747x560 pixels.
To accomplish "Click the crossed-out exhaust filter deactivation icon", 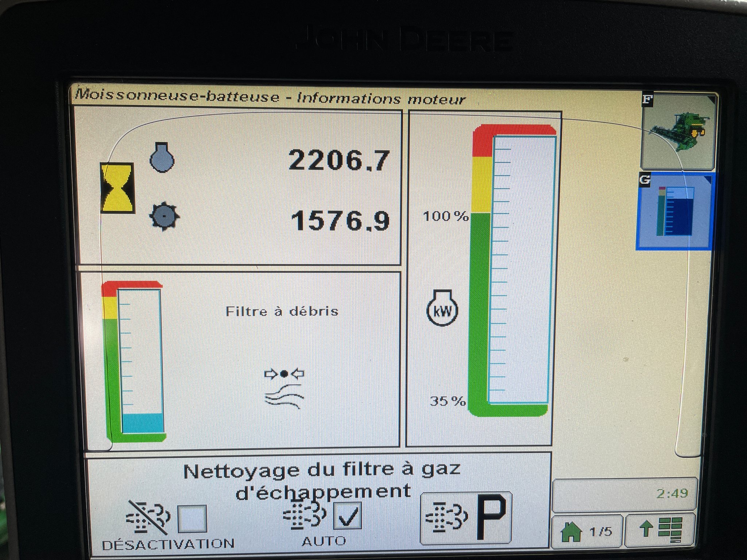I will coord(148,517).
